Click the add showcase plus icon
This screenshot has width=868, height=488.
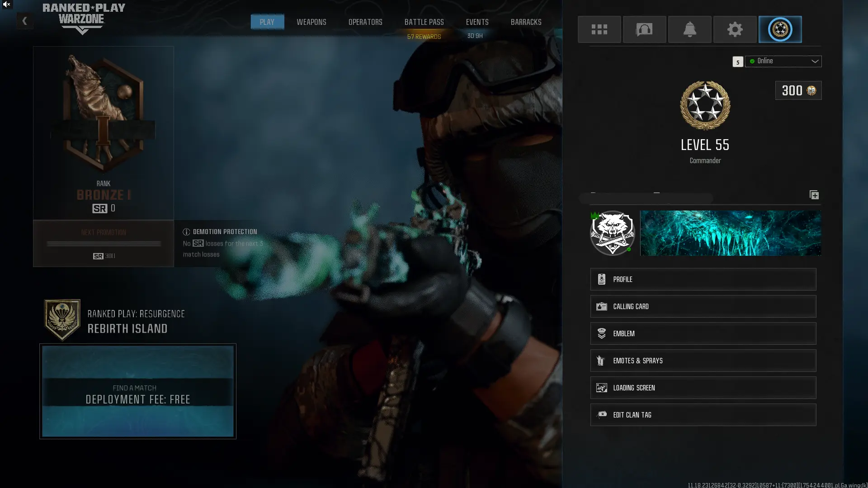[x=814, y=195]
